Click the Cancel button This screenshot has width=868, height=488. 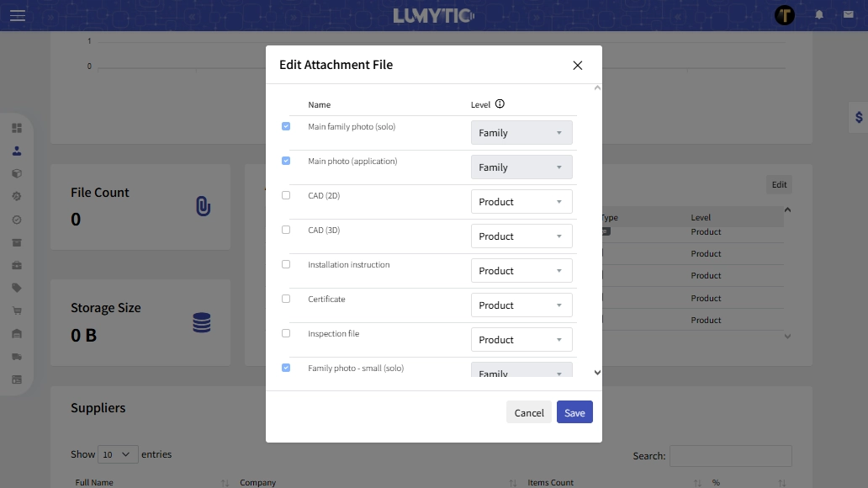coord(529,412)
